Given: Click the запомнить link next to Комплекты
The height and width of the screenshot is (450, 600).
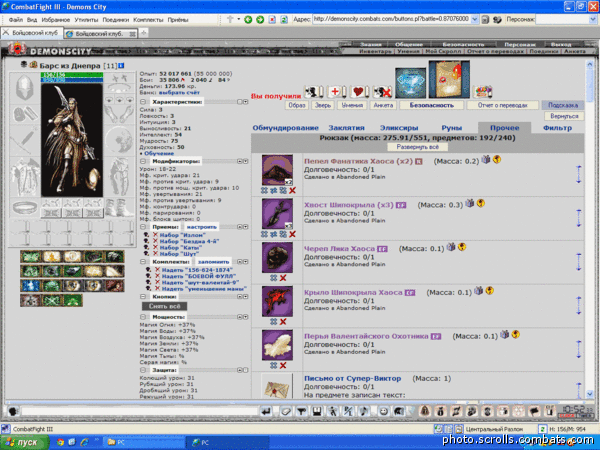Looking at the screenshot, I should (x=214, y=262).
